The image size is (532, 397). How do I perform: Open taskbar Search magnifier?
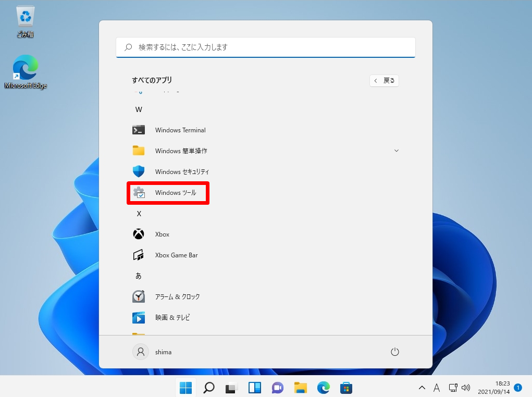pyautogui.click(x=208, y=388)
